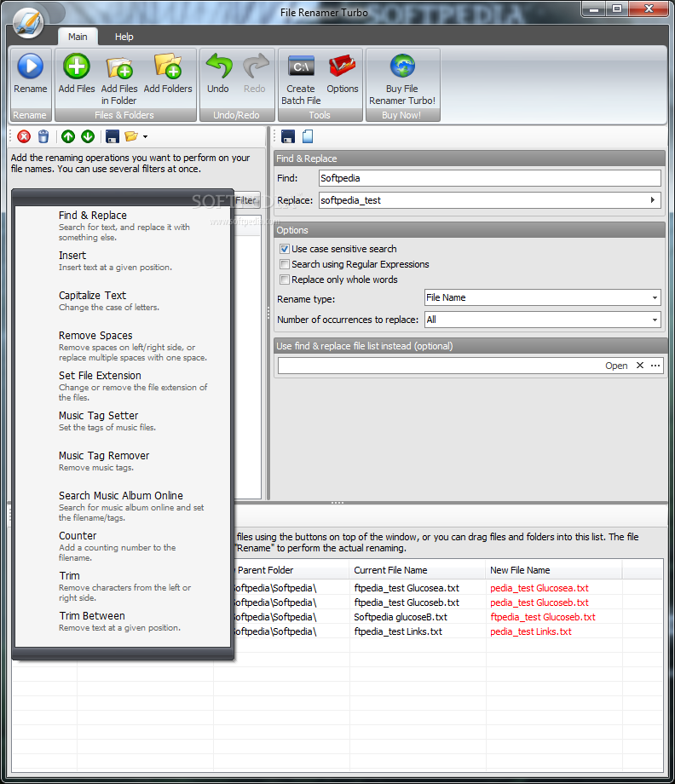Click the application orb logo button
This screenshot has width=675, height=784.
[x=28, y=23]
